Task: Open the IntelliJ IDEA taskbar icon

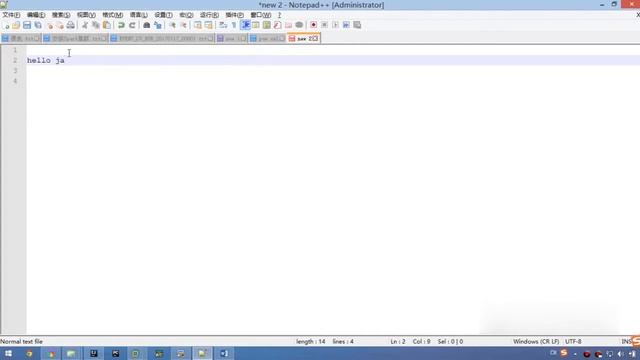Action: pyautogui.click(x=93, y=353)
